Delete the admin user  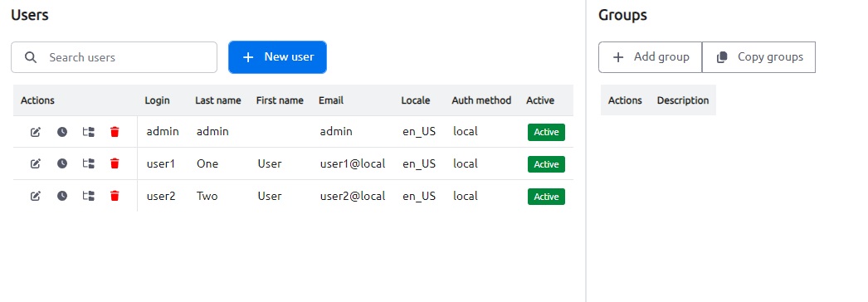point(115,132)
